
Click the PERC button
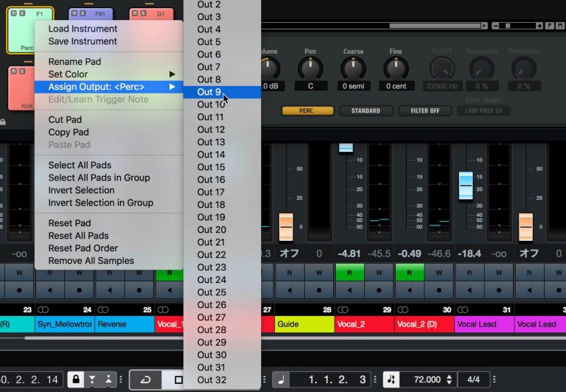(307, 111)
